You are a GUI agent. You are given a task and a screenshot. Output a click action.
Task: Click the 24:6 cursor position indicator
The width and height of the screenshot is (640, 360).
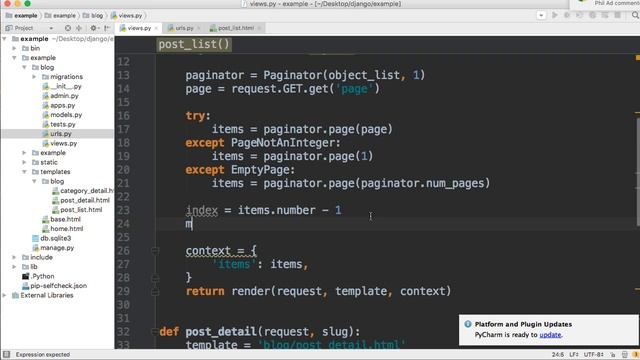coord(557,354)
